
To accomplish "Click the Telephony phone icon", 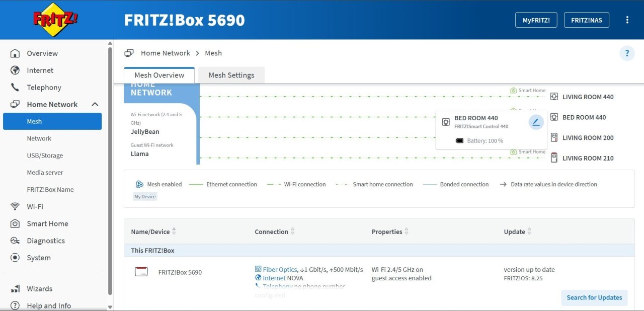I will [x=15, y=88].
